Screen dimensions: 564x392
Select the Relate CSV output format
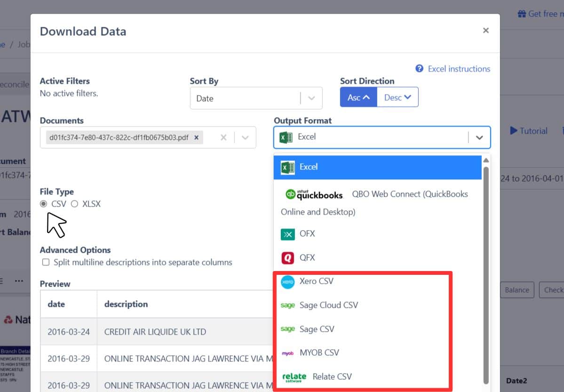[377, 376]
